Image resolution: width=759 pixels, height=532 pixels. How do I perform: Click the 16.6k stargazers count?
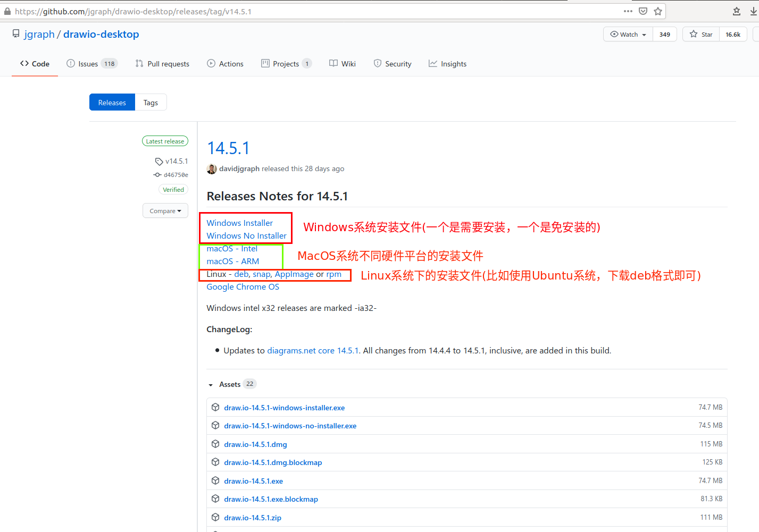pos(733,34)
